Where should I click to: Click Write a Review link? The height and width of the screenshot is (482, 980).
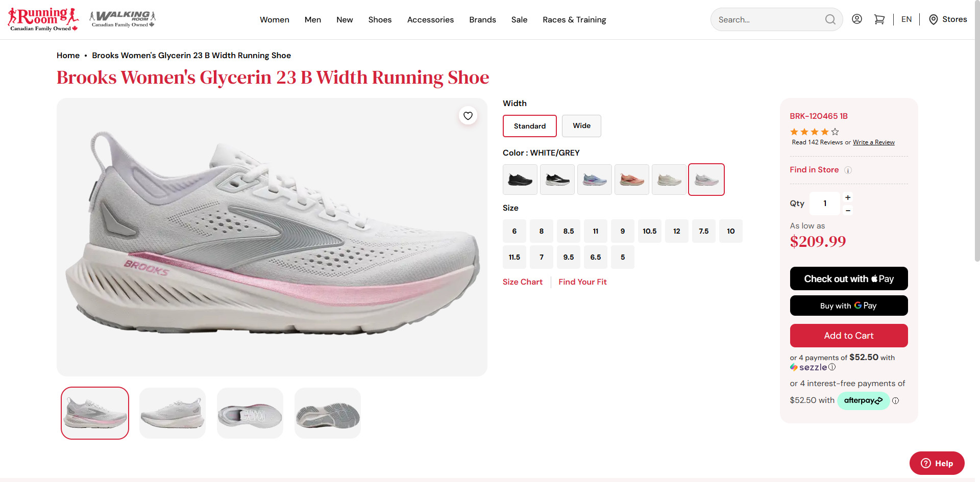tap(874, 142)
